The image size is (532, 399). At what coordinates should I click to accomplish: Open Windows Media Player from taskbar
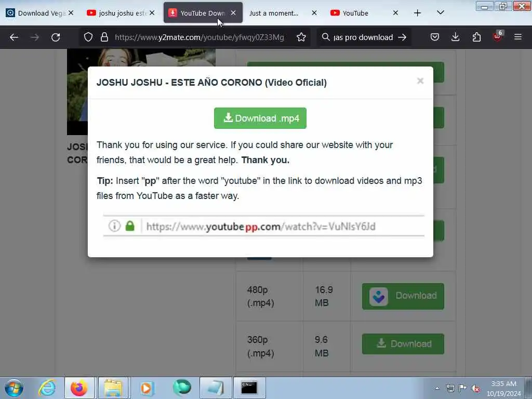[147, 388]
